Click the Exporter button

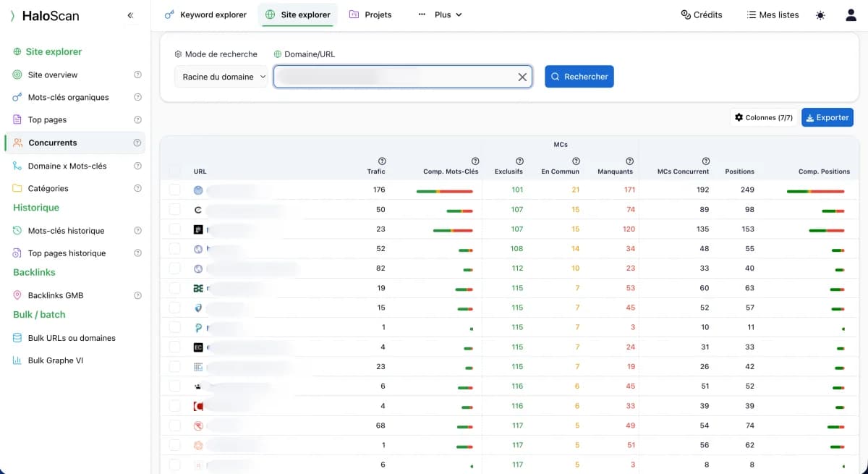[x=827, y=117]
